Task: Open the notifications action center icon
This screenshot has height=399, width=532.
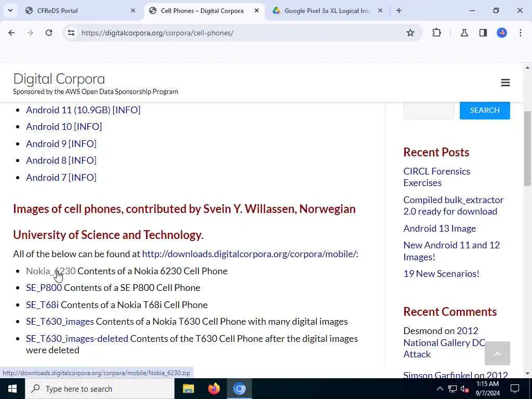Action: pyautogui.click(x=515, y=389)
